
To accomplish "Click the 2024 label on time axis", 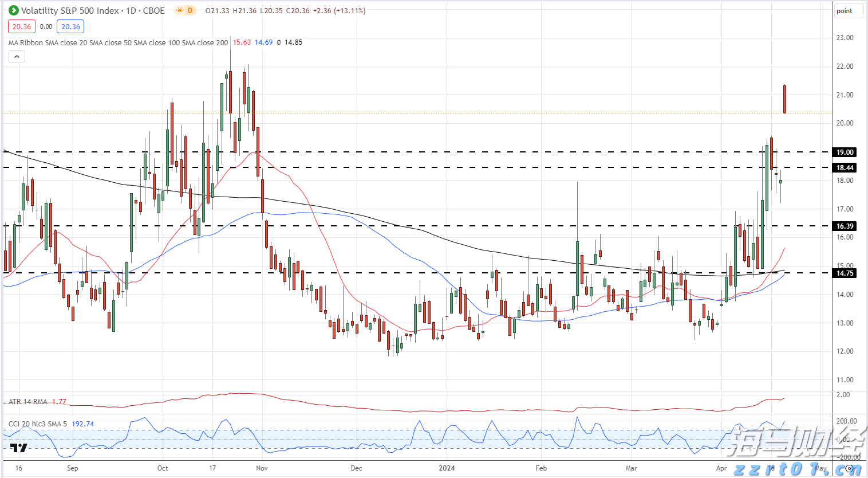I will point(447,468).
